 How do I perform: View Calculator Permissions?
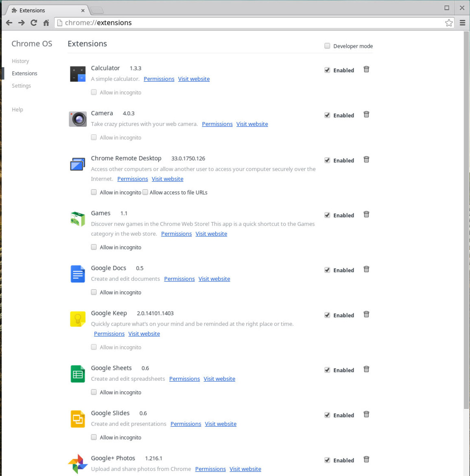tap(159, 79)
